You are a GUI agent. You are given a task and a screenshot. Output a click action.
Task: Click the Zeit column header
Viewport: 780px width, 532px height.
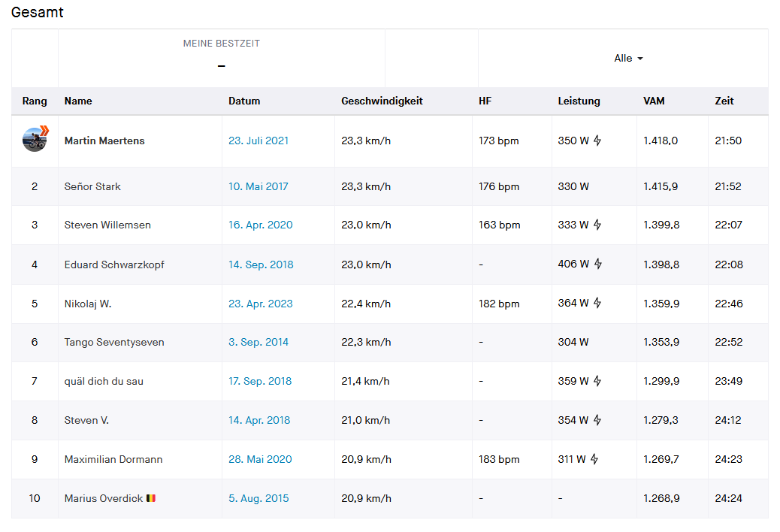point(724,101)
